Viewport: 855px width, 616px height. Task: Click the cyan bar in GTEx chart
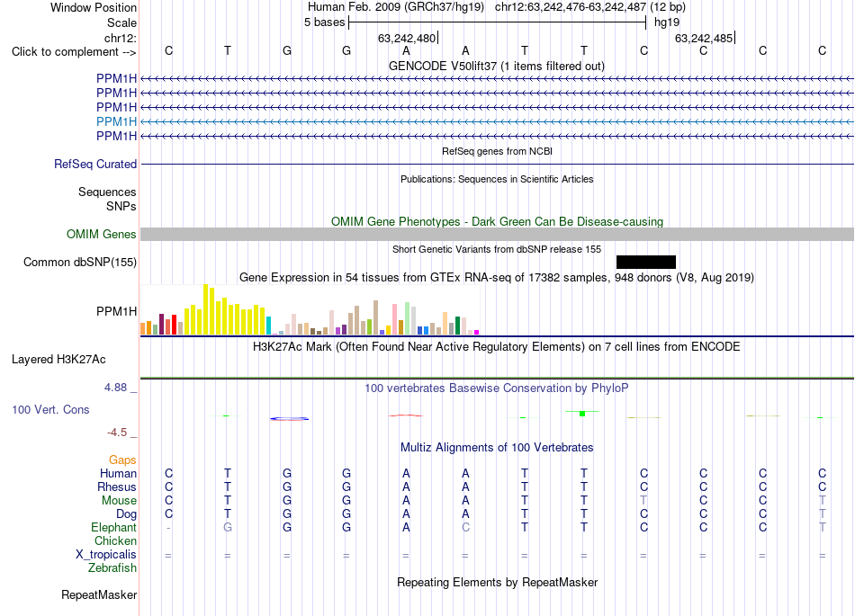[x=268, y=326]
